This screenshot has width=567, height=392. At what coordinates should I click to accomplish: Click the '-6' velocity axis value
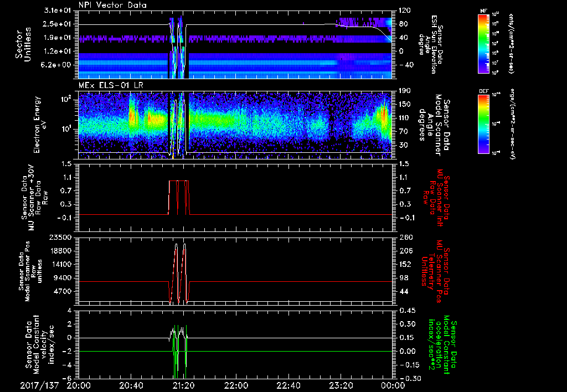68,378
